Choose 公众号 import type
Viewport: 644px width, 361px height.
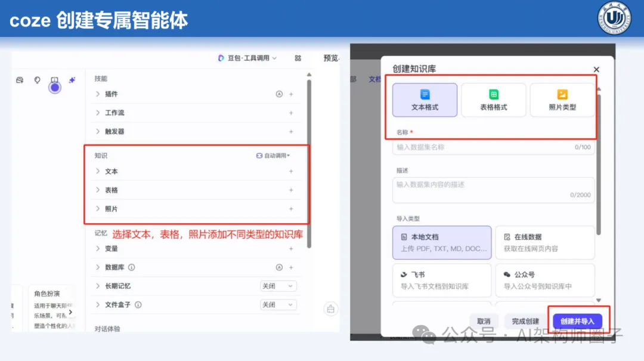pos(545,280)
